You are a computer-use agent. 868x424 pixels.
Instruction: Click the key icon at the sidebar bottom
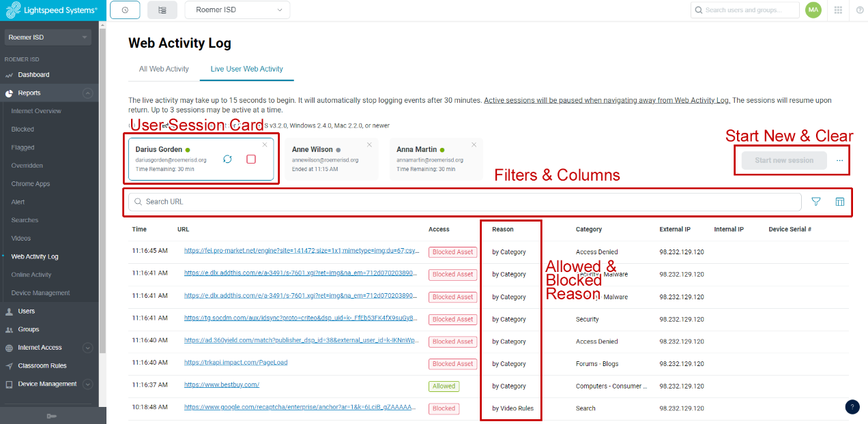(x=52, y=416)
